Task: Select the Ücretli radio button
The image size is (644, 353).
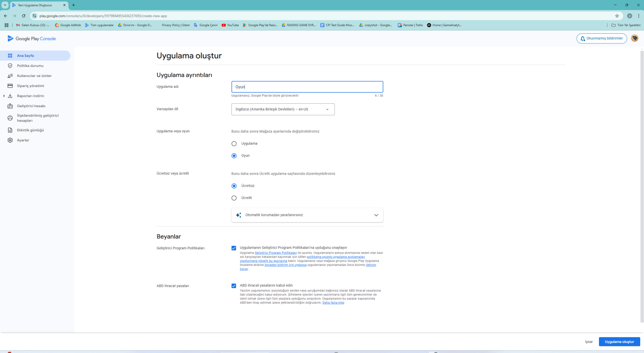Action: point(234,198)
